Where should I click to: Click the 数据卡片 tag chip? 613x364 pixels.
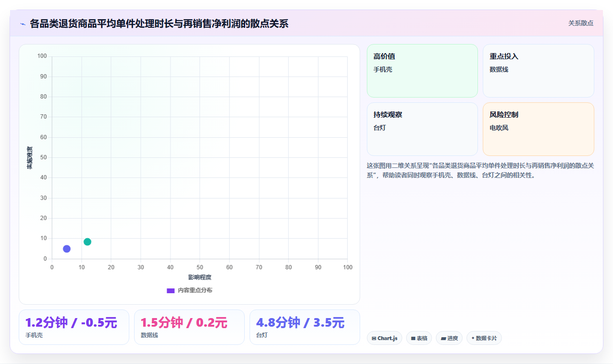click(484, 338)
